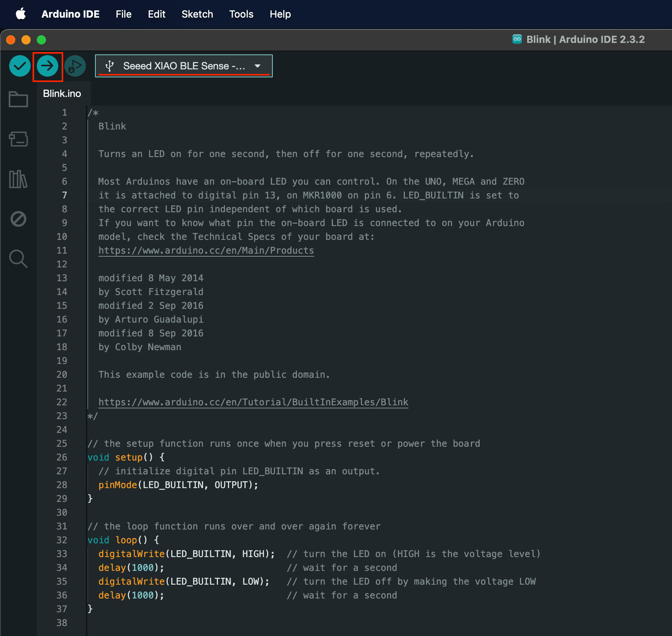The width and height of the screenshot is (672, 636).
Task: Open the Apple menu
Action: click(x=21, y=14)
